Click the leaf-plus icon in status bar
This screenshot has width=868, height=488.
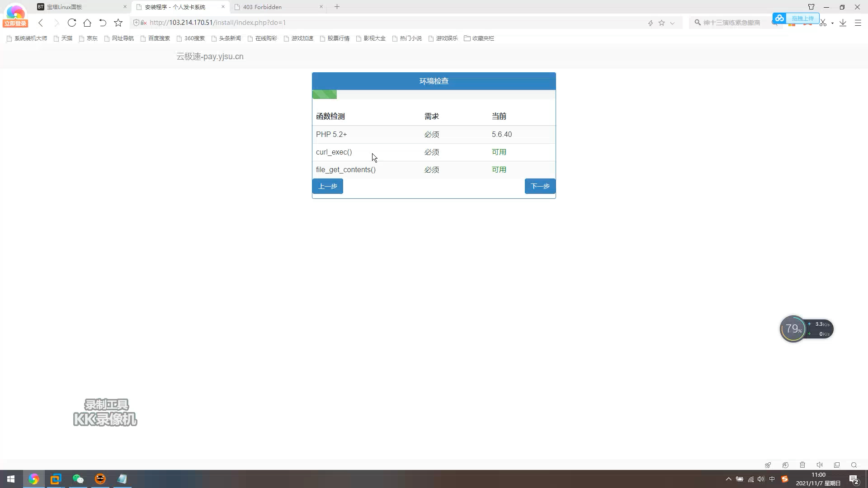785,465
